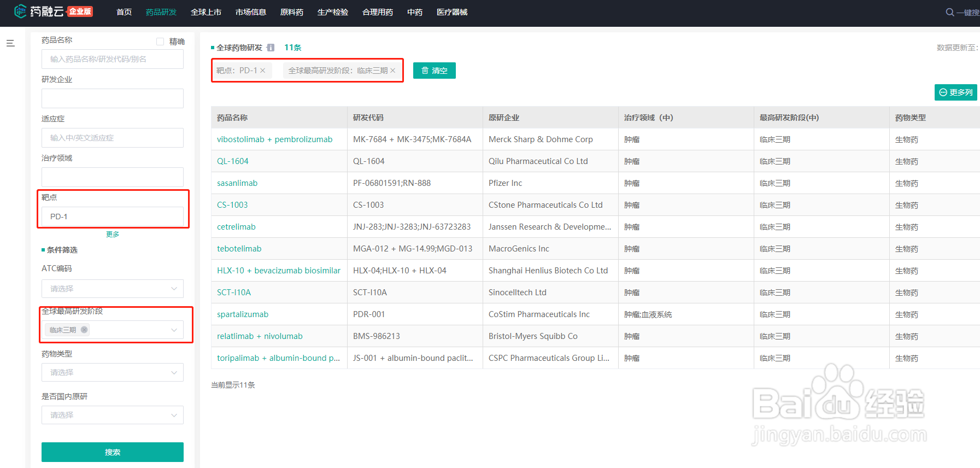Click the 药融云 logo icon
The image size is (980, 468).
(20, 11)
